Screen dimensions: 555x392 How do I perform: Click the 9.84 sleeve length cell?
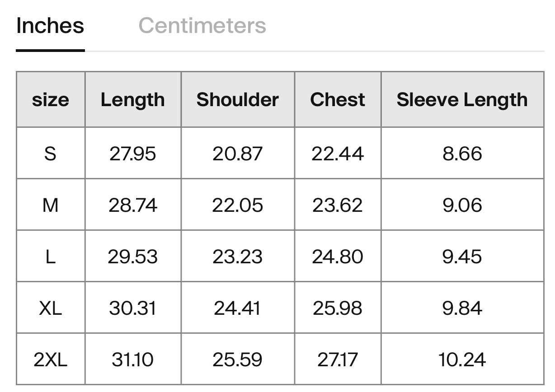462,308
